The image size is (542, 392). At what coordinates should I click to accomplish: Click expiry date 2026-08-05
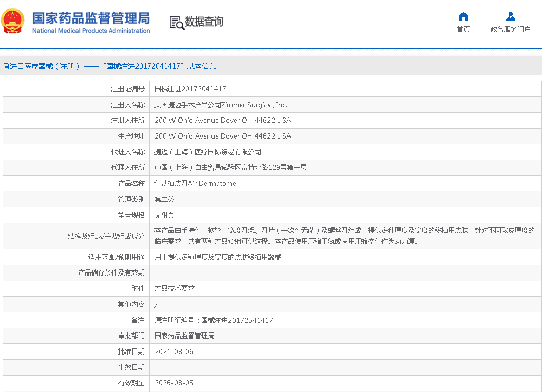tap(174, 383)
